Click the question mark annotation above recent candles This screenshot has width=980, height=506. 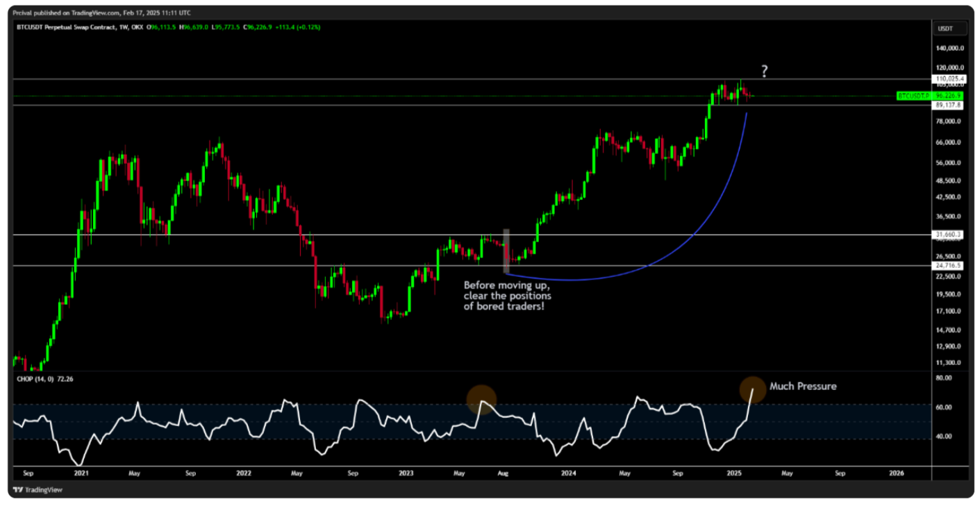pyautogui.click(x=763, y=70)
